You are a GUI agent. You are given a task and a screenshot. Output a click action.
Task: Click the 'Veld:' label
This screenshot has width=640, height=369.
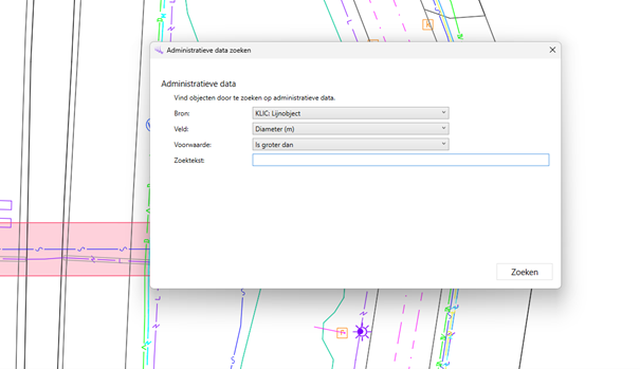point(181,129)
